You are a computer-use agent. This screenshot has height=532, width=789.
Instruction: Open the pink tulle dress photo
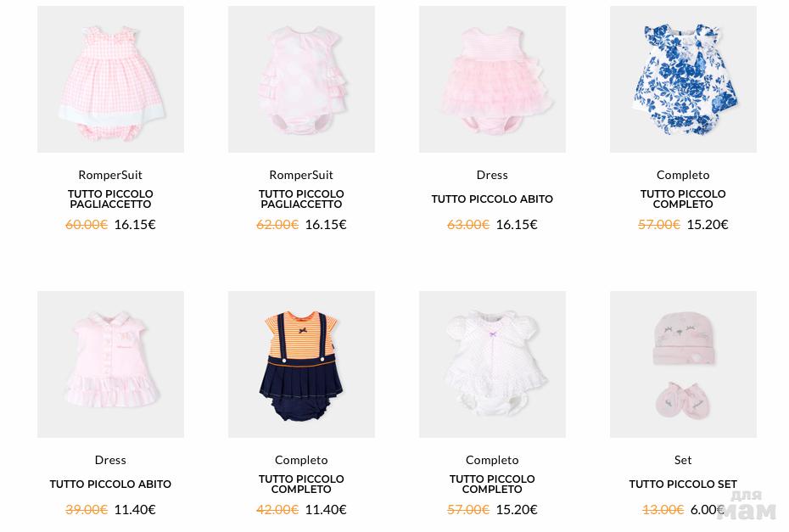pos(492,79)
